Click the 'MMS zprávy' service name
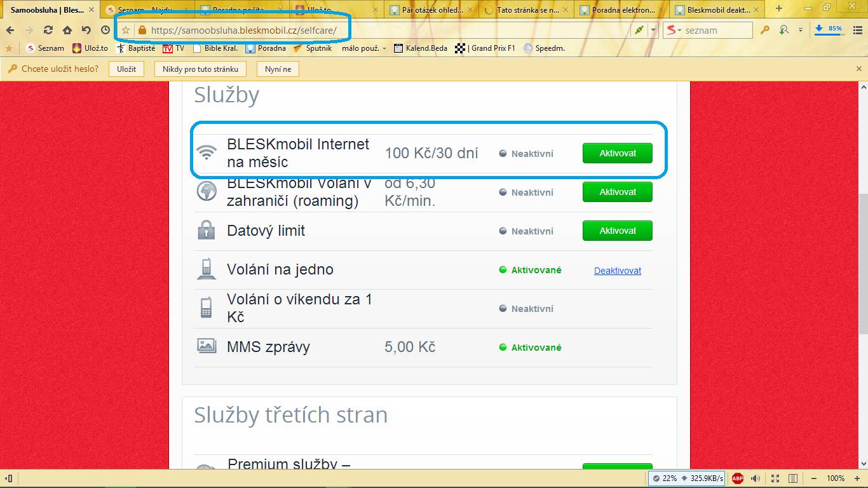Viewport: 868px width, 488px height. pyautogui.click(x=268, y=347)
